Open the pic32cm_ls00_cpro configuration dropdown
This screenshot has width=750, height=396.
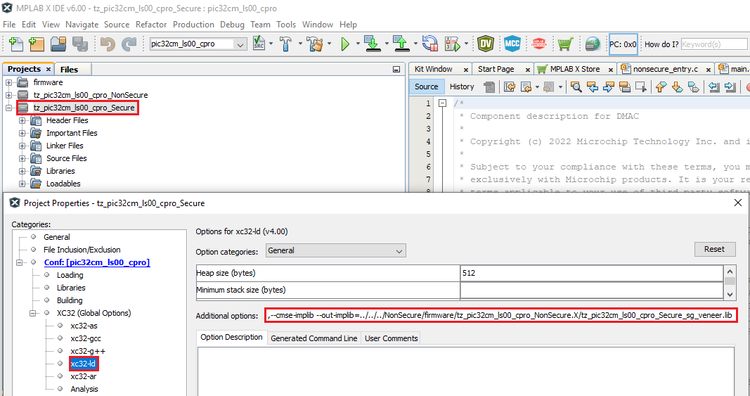tap(240, 44)
